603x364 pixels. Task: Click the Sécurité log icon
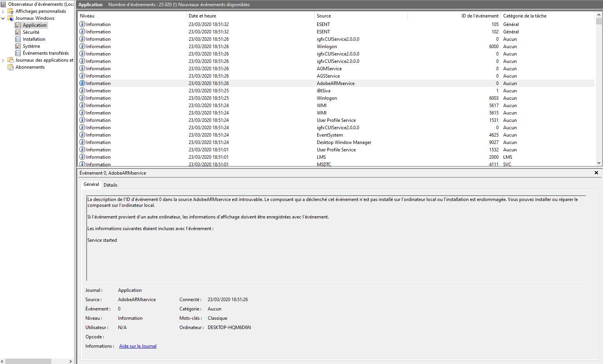click(18, 32)
